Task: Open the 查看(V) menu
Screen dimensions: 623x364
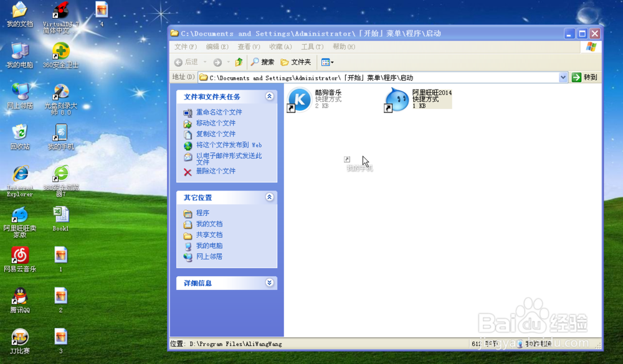Action: (x=249, y=47)
